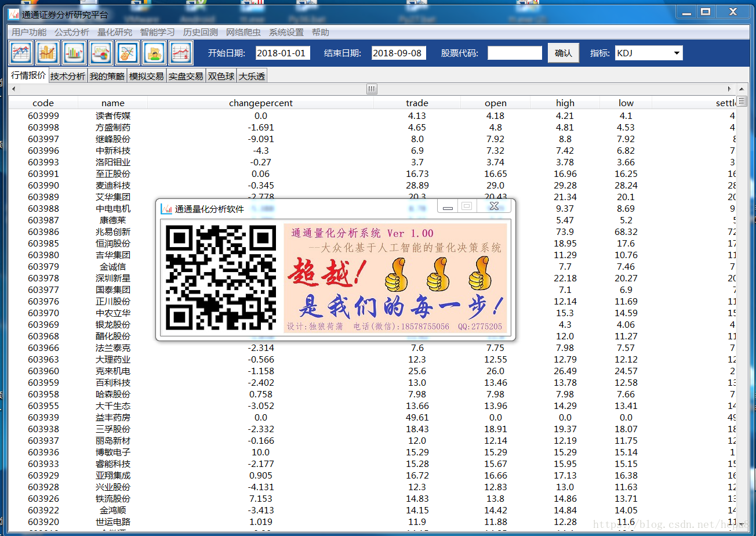The width and height of the screenshot is (756, 536).
Task: Open the 帮助 menu
Action: pyautogui.click(x=321, y=32)
